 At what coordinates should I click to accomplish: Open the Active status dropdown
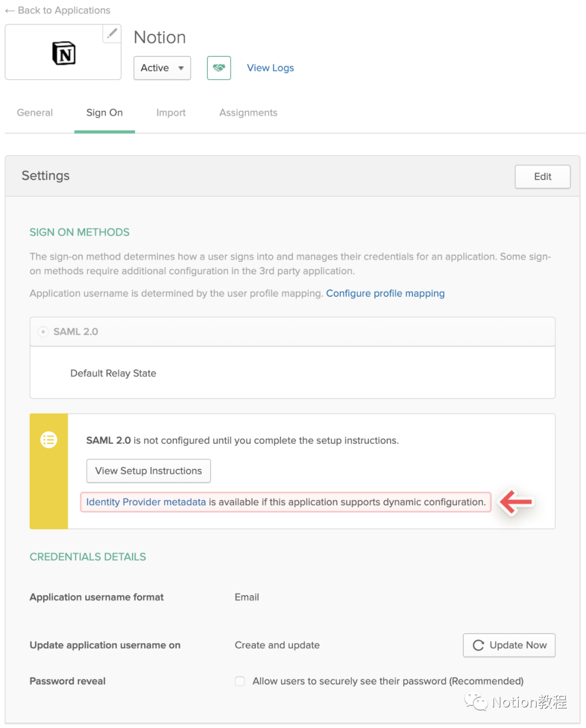[x=162, y=68]
